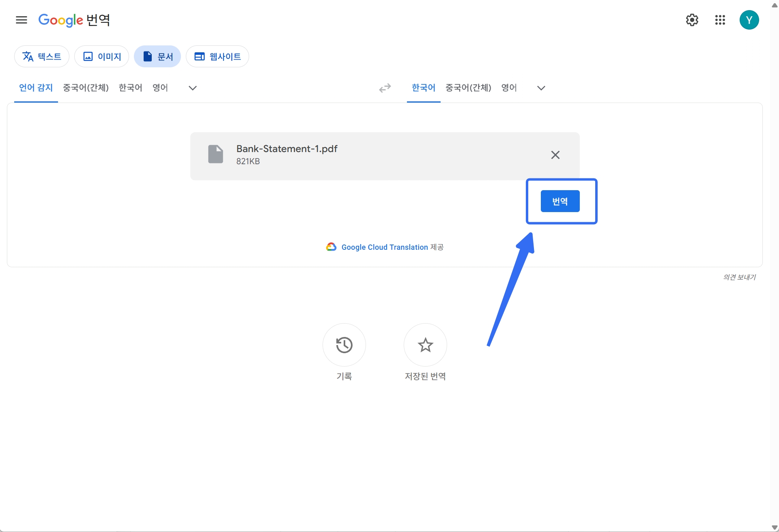Click the PDF document file icon
This screenshot has height=532, width=779.
tap(215, 154)
